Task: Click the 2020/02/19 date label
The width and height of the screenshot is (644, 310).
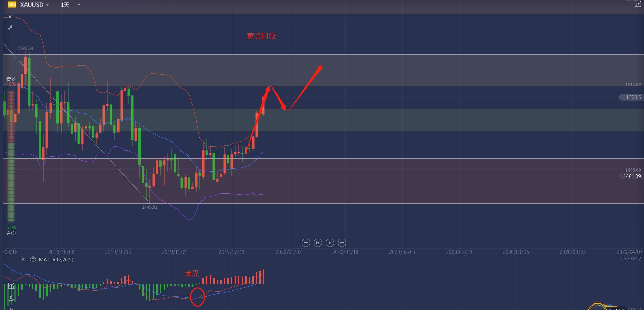Action: [x=459, y=252]
